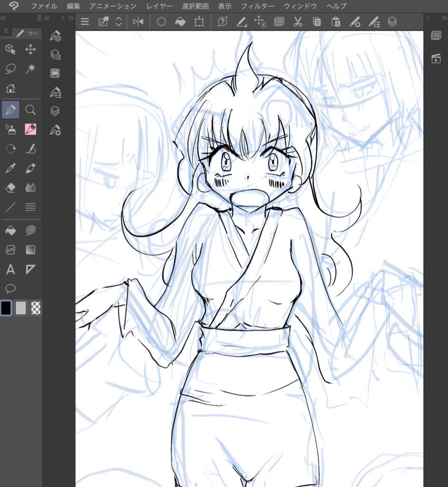This screenshot has width=448, height=487.
Task: Open the ファイル menu
Action: pos(44,6)
